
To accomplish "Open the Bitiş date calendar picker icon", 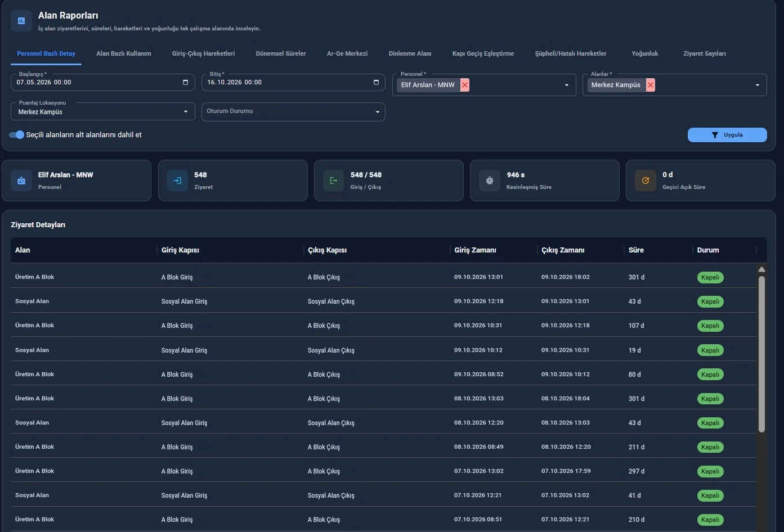I will [x=376, y=83].
